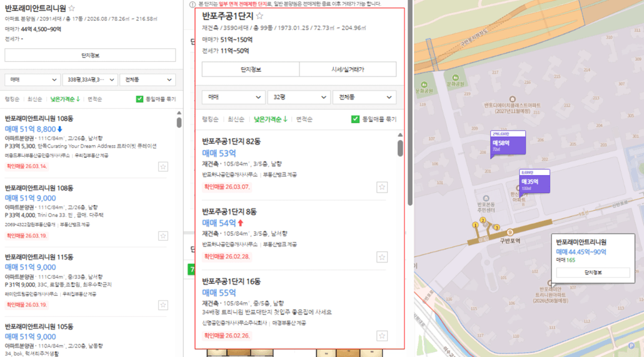Click the 매매가 51억~150억 price text
Image resolution: width=644 pixels, height=357 pixels.
point(227,40)
